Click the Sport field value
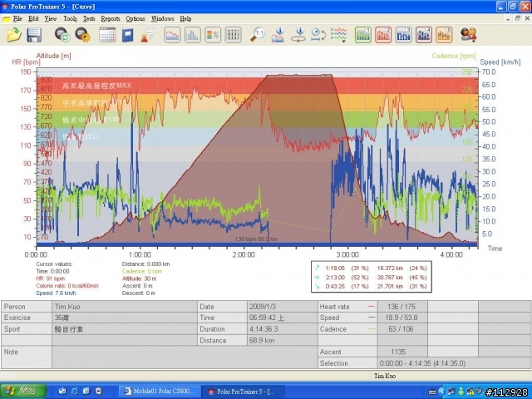 (x=125, y=329)
